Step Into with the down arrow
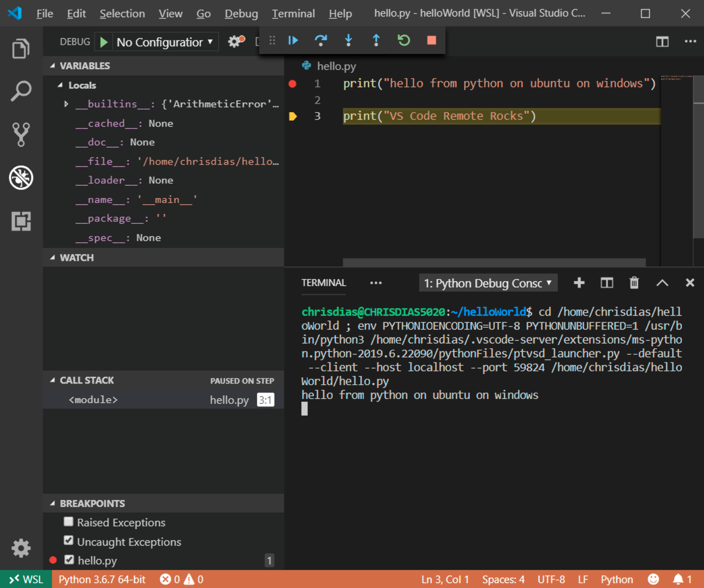This screenshot has height=588, width=704. point(349,41)
